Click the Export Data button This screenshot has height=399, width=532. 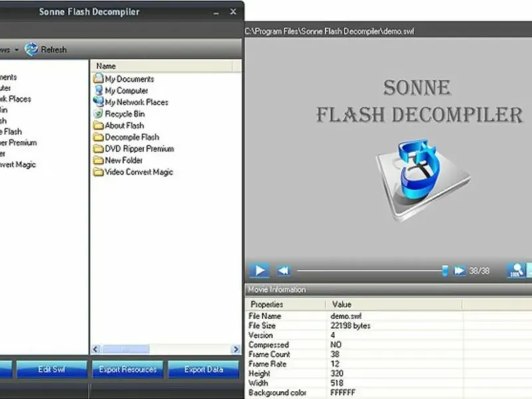(x=203, y=369)
